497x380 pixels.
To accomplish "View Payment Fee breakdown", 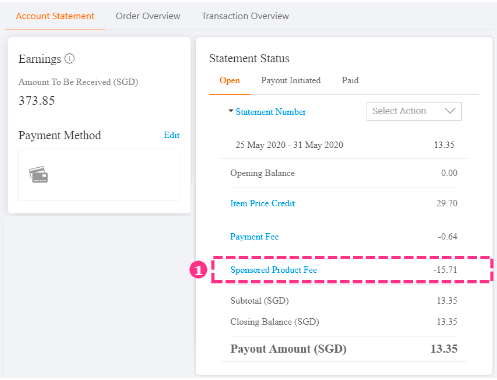I will 254,237.
